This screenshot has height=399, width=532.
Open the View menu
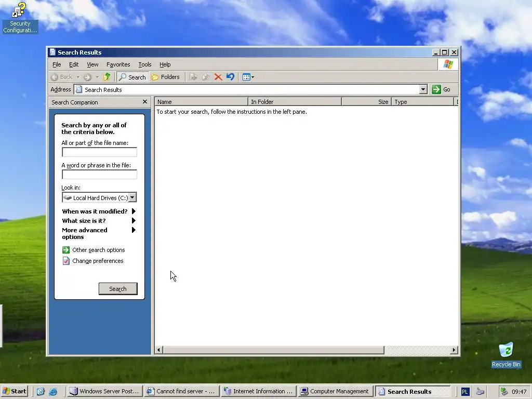pyautogui.click(x=92, y=64)
